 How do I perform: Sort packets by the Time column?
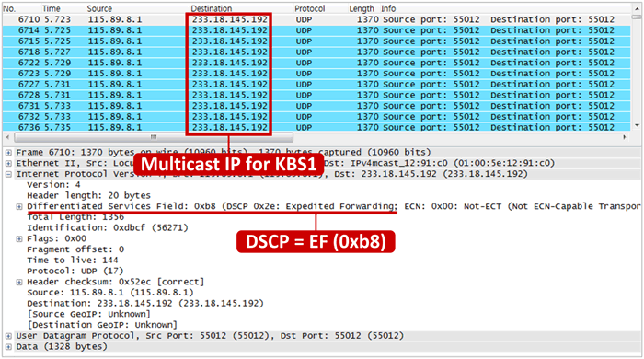[52, 8]
